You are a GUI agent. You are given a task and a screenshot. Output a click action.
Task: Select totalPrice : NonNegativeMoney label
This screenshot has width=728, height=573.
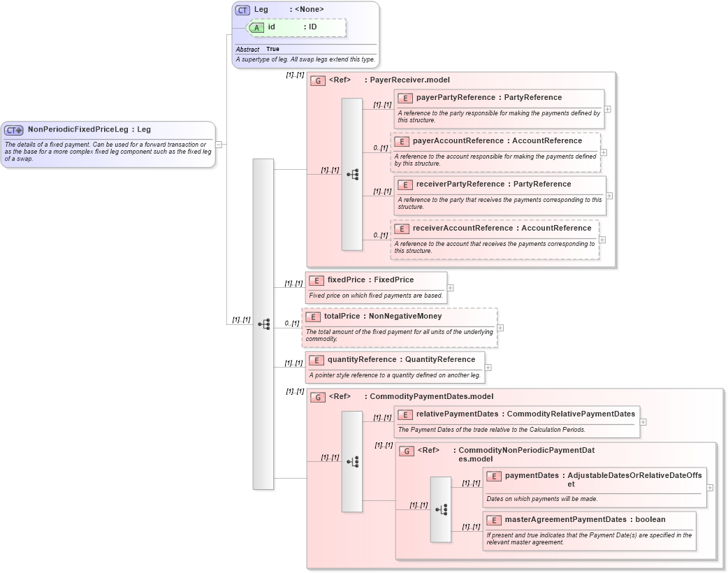point(383,317)
